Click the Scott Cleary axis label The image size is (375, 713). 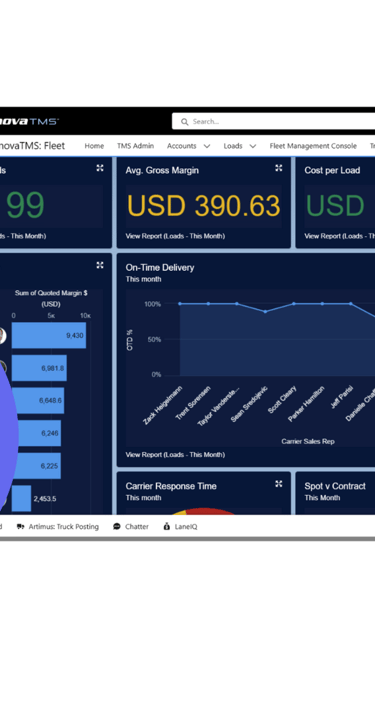[282, 400]
